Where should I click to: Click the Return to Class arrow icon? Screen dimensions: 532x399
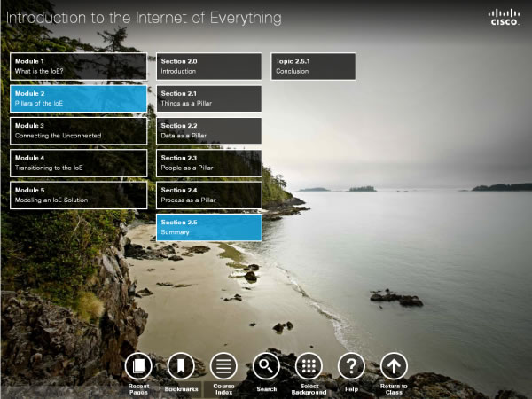point(394,365)
